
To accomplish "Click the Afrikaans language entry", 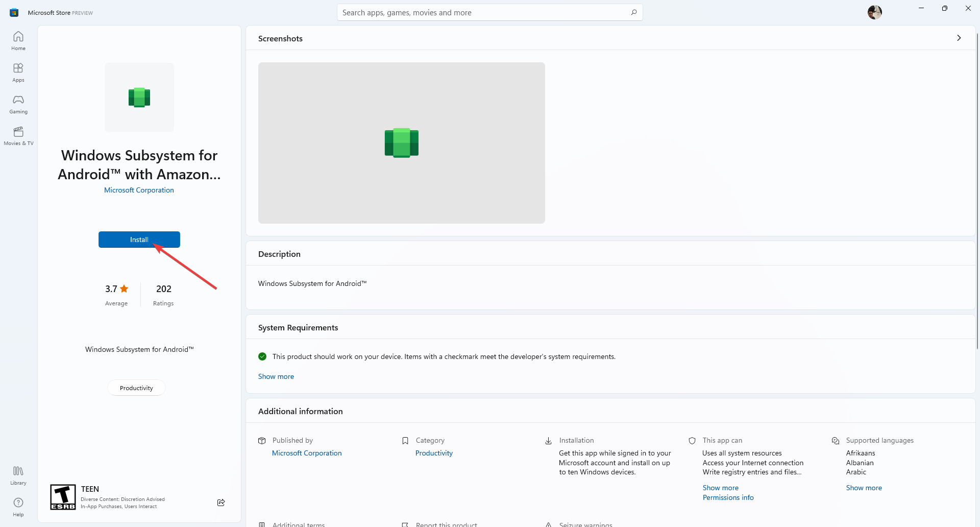I will pos(861,453).
